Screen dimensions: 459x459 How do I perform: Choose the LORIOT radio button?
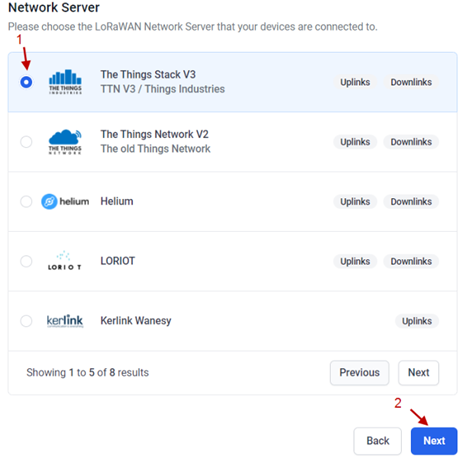pyautogui.click(x=26, y=261)
